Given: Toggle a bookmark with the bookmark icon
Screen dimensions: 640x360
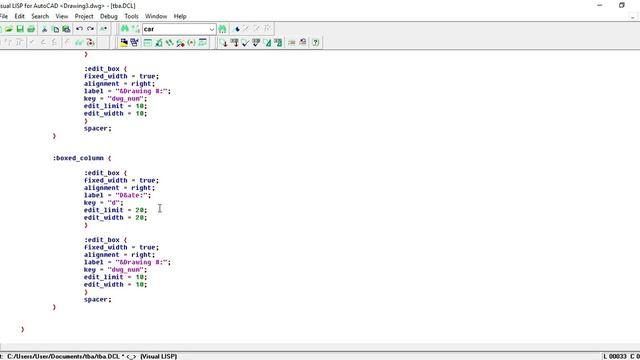Looking at the screenshot, I should (x=236, y=29).
